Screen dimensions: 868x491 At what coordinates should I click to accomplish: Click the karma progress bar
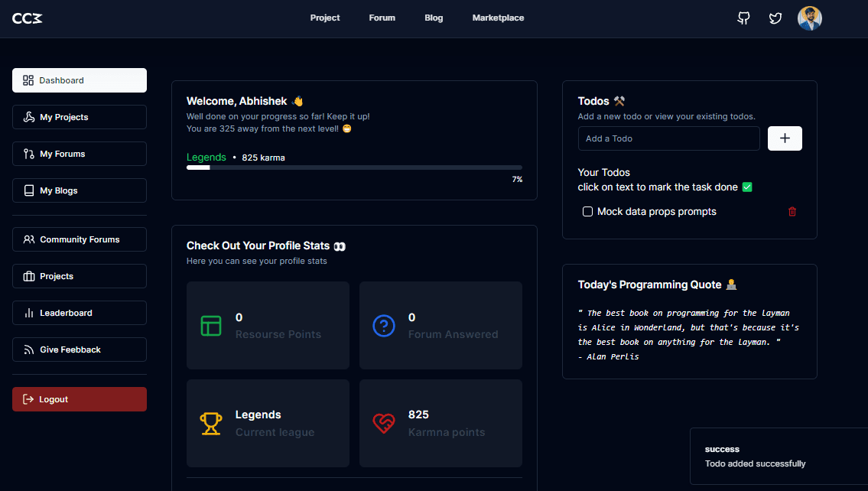tap(354, 167)
